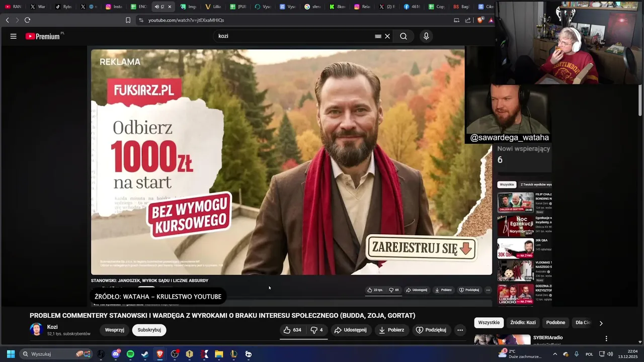
Task: Close the currently playing YouTube tab
Action: click(170, 7)
